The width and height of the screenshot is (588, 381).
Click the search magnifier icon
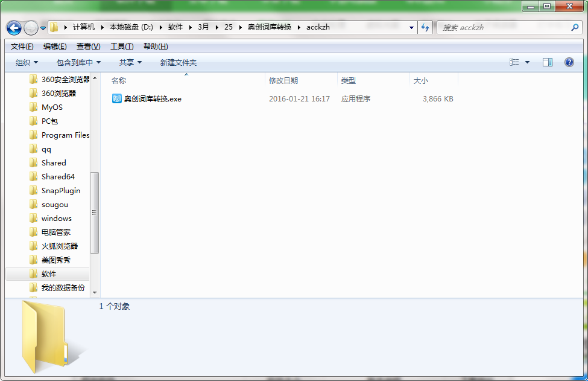pyautogui.click(x=575, y=27)
